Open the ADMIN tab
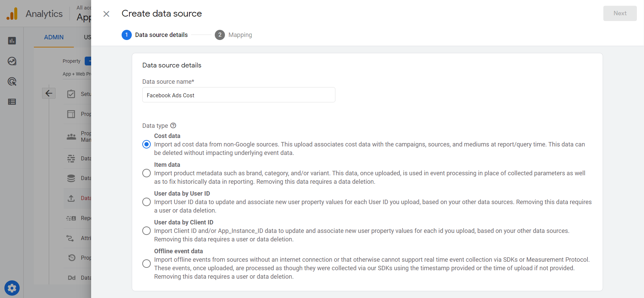This screenshot has width=644, height=298. [x=54, y=37]
